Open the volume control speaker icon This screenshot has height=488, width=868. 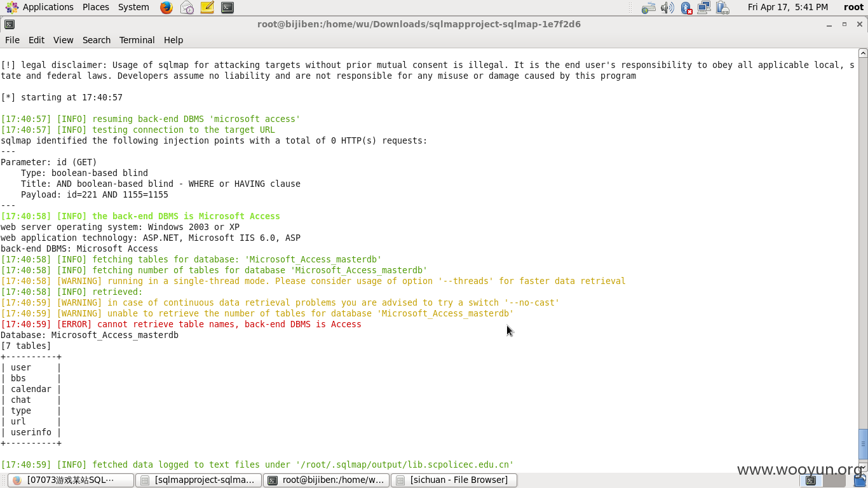pos(667,8)
